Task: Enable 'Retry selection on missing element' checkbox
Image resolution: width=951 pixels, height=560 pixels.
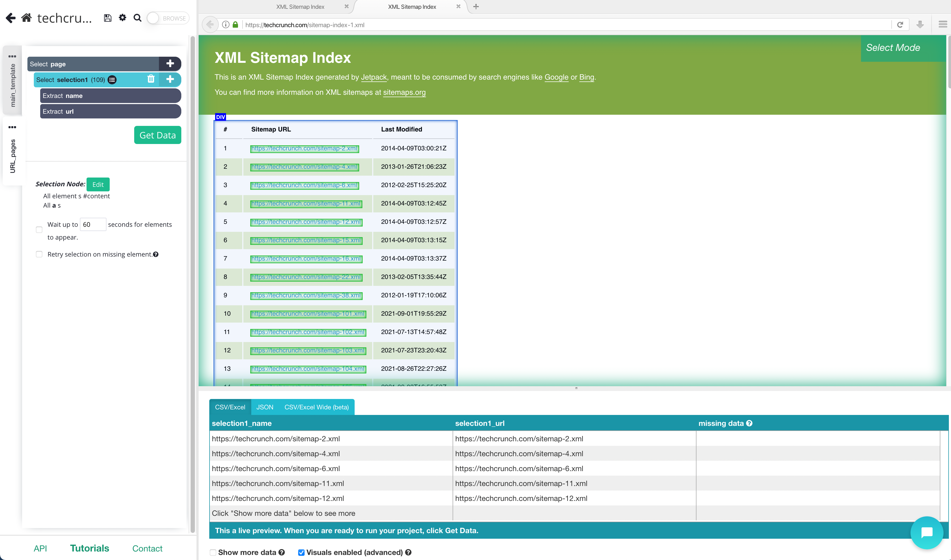Action: (39, 254)
